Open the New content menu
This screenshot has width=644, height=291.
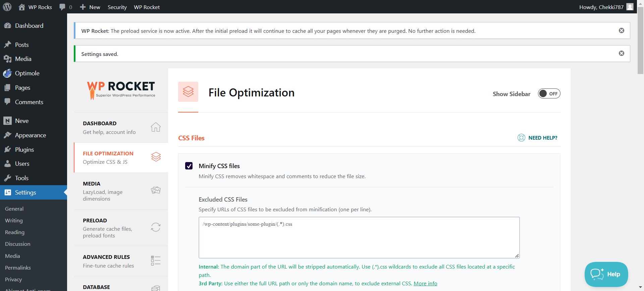90,7
